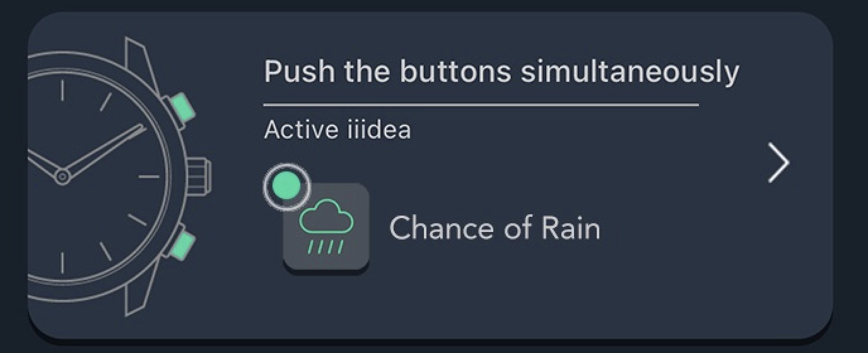This screenshot has width=868, height=353.
Task: Click the six o'clock dial marker
Action: (x=62, y=262)
